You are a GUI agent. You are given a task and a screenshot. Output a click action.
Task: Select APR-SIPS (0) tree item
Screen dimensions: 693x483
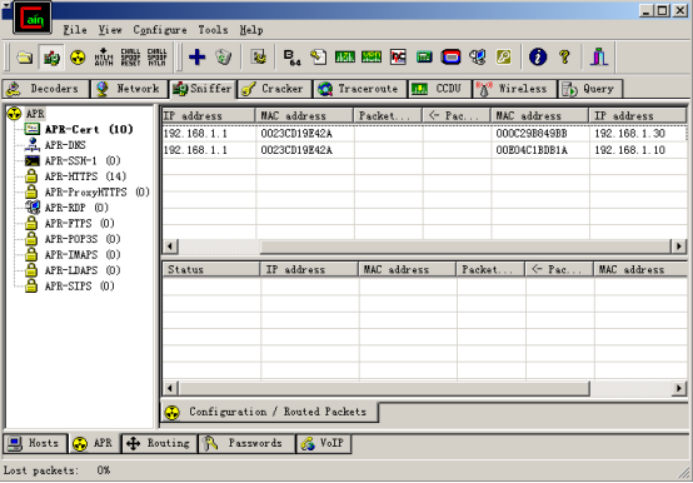[79, 286]
